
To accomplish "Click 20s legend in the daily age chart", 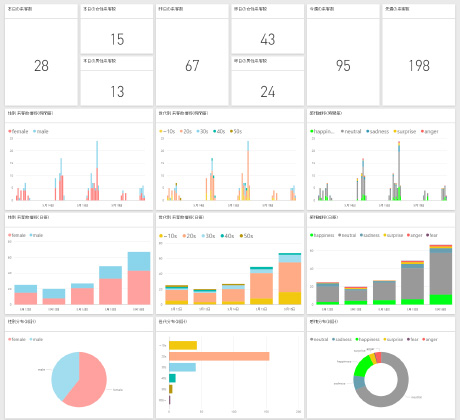I will [189, 236].
